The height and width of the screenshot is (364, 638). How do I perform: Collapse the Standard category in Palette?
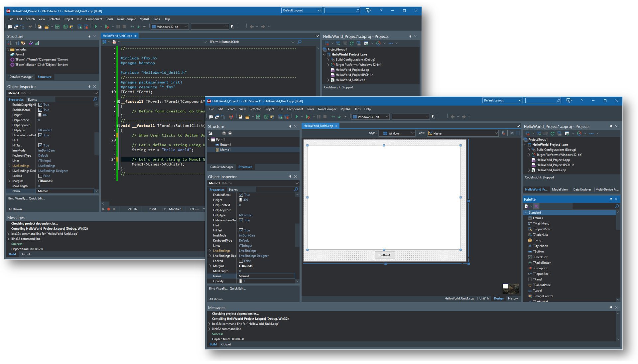(526, 213)
